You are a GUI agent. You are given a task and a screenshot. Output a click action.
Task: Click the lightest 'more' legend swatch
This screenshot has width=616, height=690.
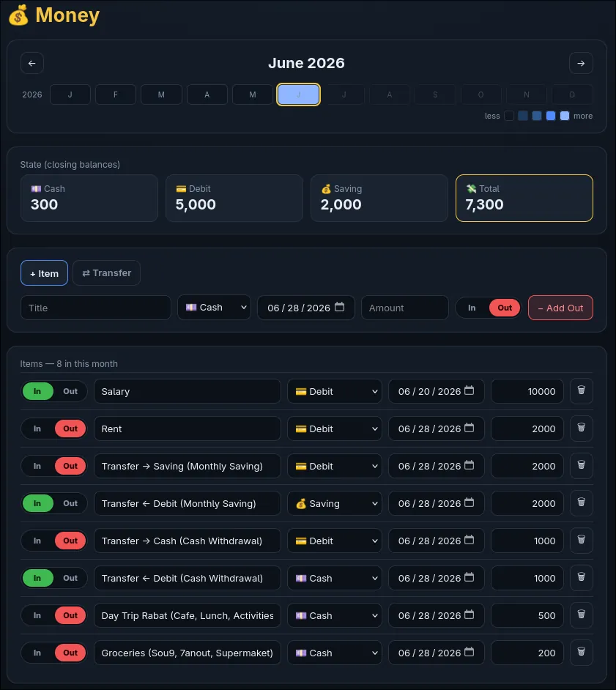click(565, 116)
